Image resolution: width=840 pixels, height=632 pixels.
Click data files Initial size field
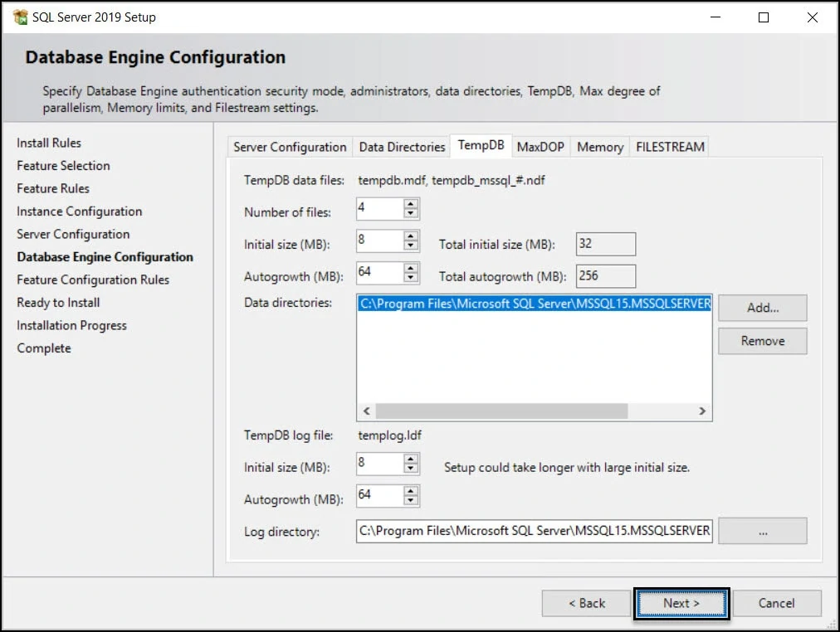[x=380, y=241]
